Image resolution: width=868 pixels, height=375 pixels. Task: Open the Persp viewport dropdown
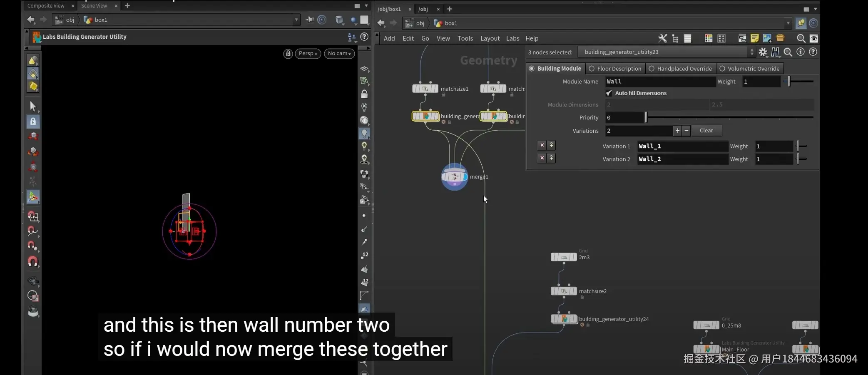(308, 53)
